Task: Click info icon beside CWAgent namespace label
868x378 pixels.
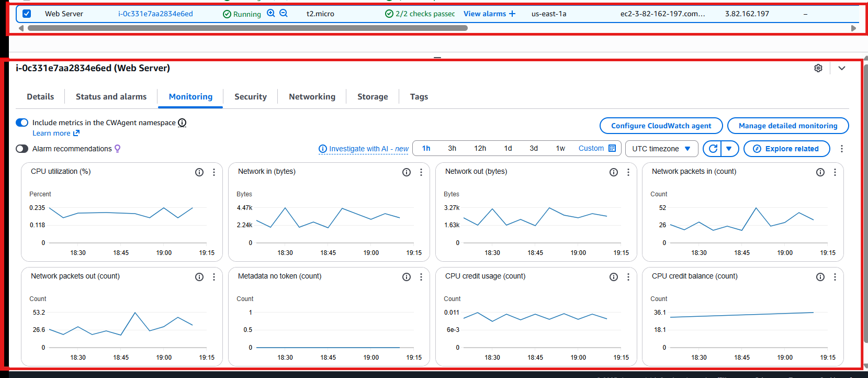Action: [x=182, y=123]
